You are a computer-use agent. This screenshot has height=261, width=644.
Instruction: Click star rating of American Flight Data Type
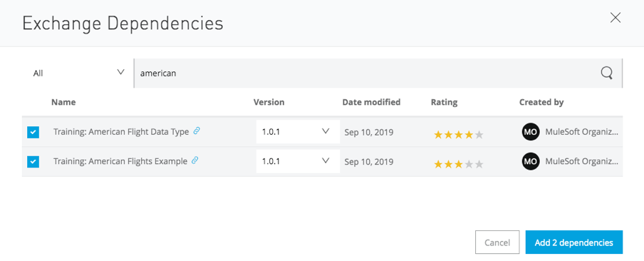(x=459, y=135)
